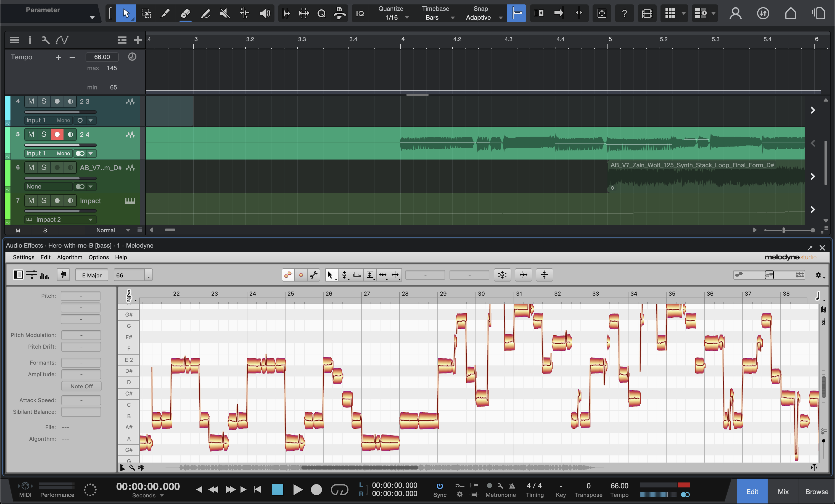Add a new track with plus icon

coord(138,40)
